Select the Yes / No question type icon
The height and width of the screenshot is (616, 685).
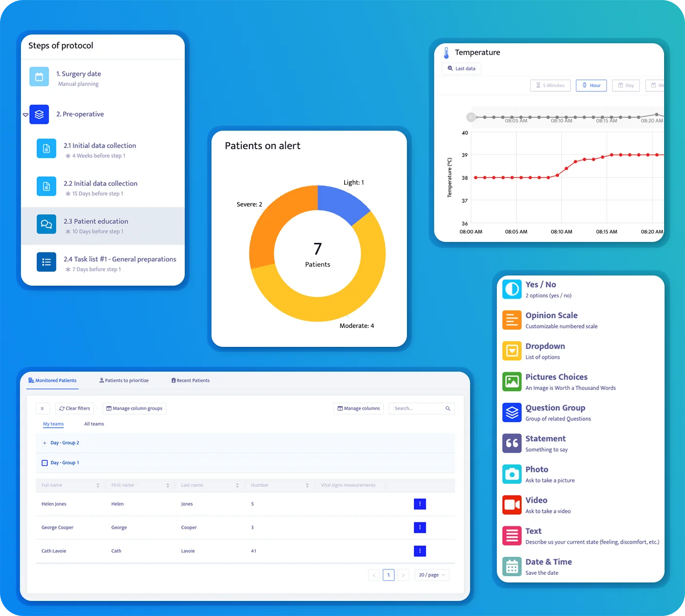(x=511, y=290)
